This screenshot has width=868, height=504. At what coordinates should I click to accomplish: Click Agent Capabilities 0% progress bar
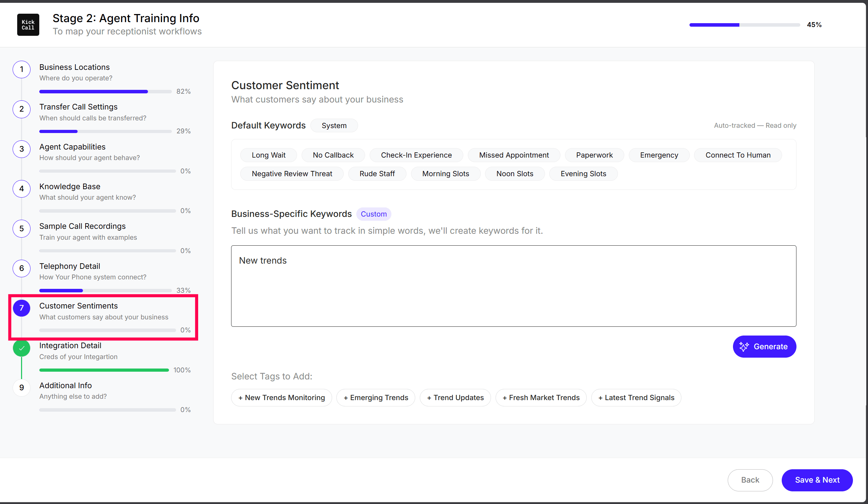[108, 171]
